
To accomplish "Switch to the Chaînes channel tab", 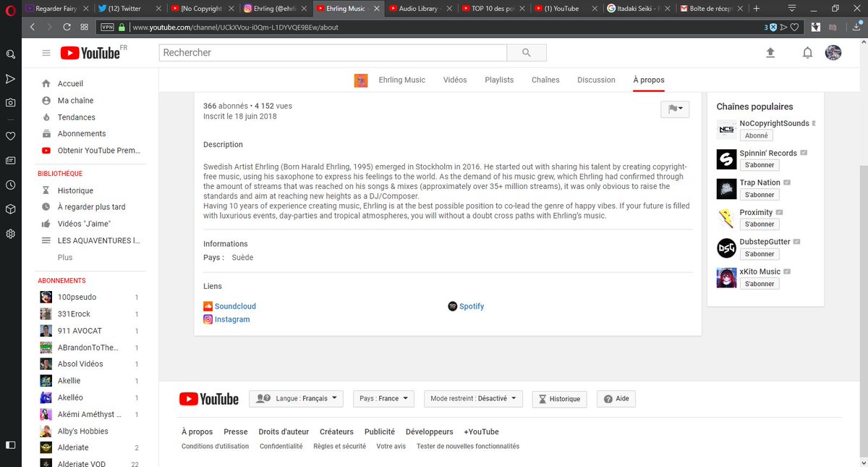I will click(x=545, y=80).
